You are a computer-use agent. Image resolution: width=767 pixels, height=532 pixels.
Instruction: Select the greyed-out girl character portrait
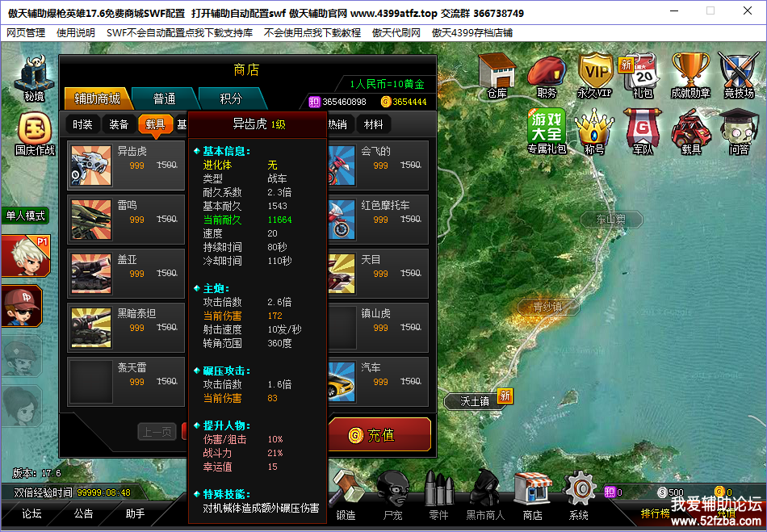[22, 405]
